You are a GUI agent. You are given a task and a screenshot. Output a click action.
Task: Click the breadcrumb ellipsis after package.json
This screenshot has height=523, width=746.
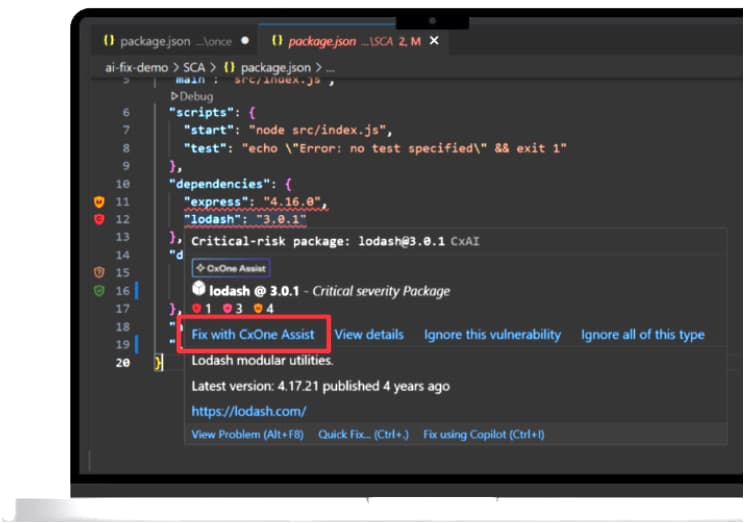[331, 69]
